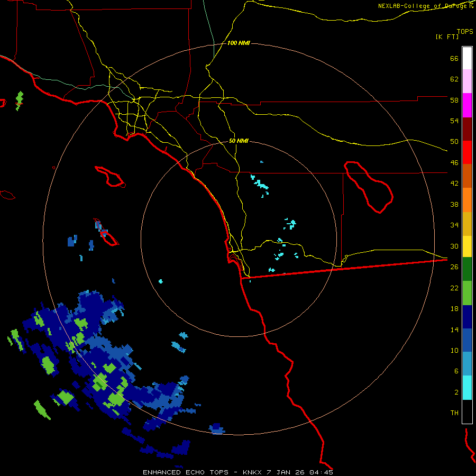Select the medium blue legend swatch

pyautogui.click(x=467, y=340)
